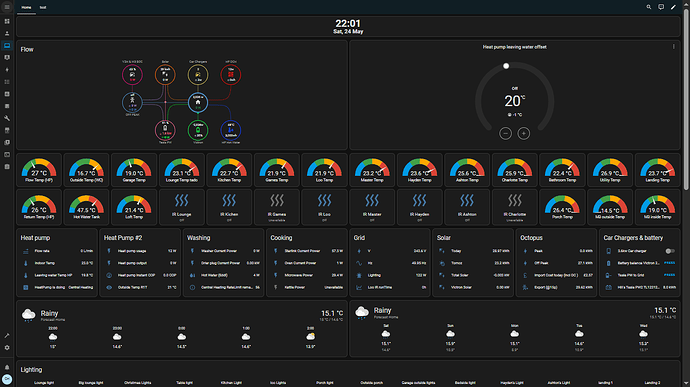The width and height of the screenshot is (690, 387).
Task: Open Developer tools wrench icon
Action: point(7,118)
